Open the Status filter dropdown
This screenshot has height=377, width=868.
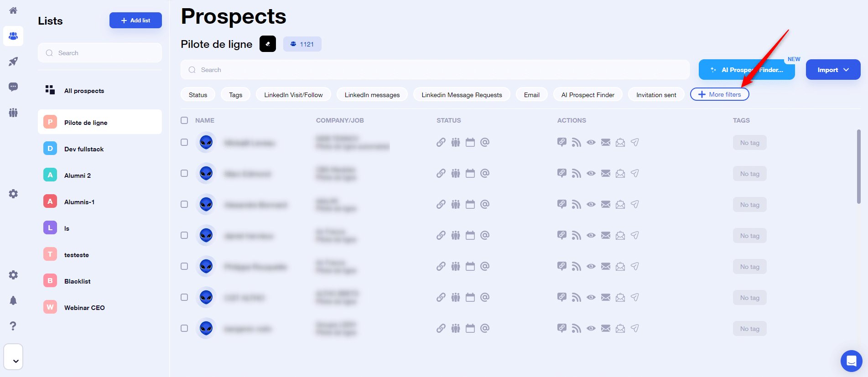point(198,95)
